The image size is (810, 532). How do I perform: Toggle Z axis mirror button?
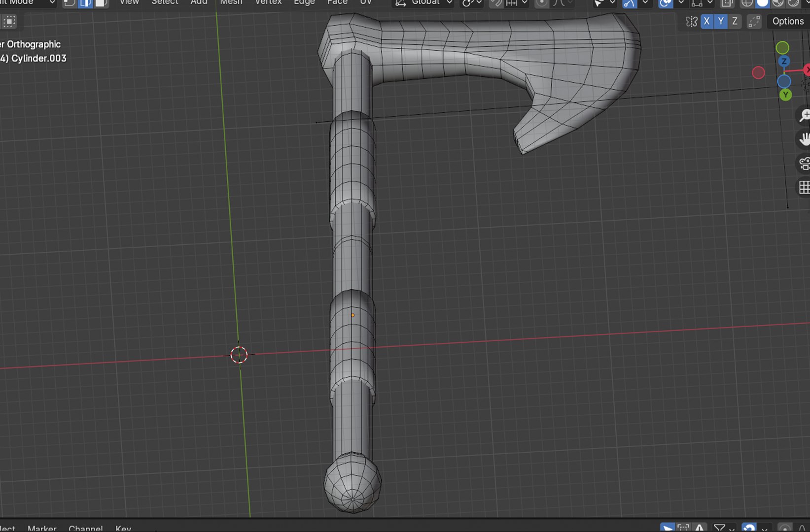click(735, 21)
